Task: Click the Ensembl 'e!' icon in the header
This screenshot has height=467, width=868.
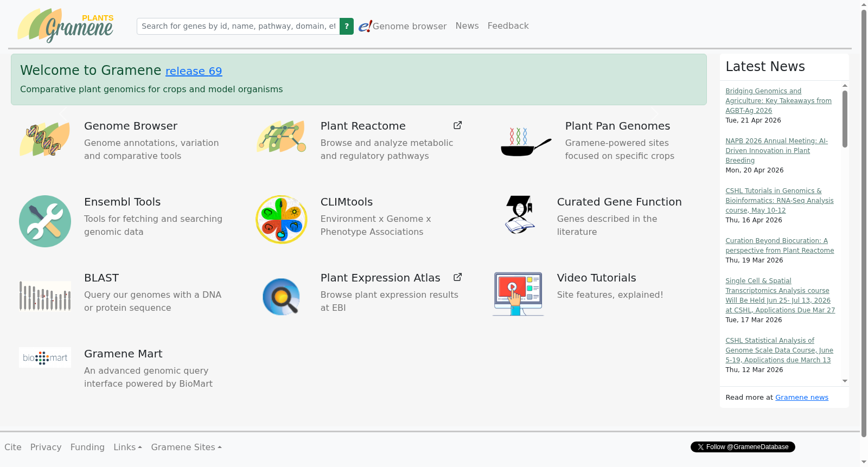Action: tap(365, 26)
